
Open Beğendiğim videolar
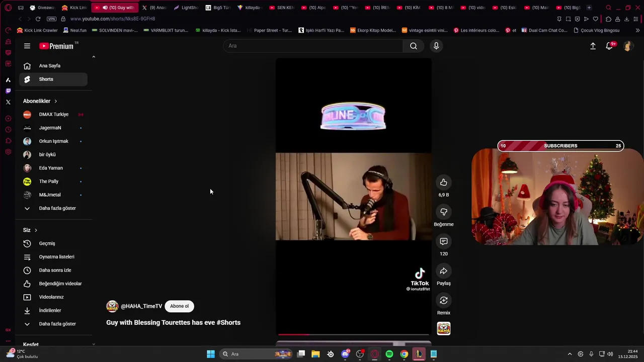[x=53, y=284]
